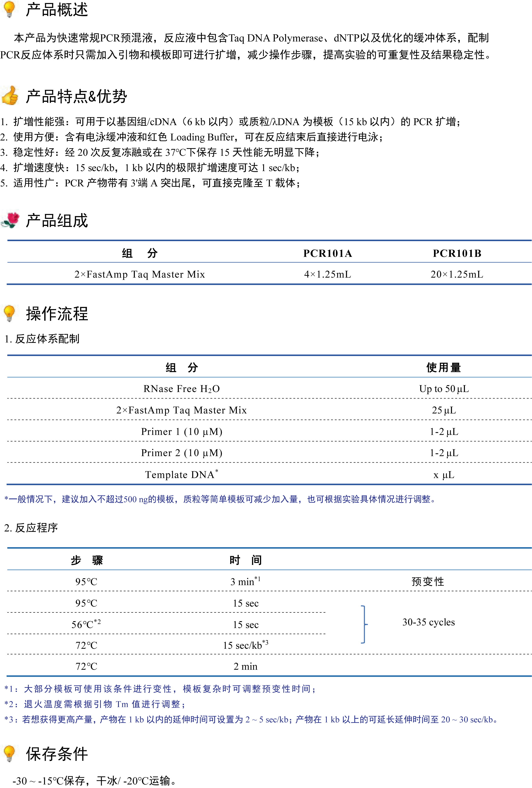Click the lightbulb icon beside 保存条件
Viewport: 532px width, 788px height.
pos(9,753)
